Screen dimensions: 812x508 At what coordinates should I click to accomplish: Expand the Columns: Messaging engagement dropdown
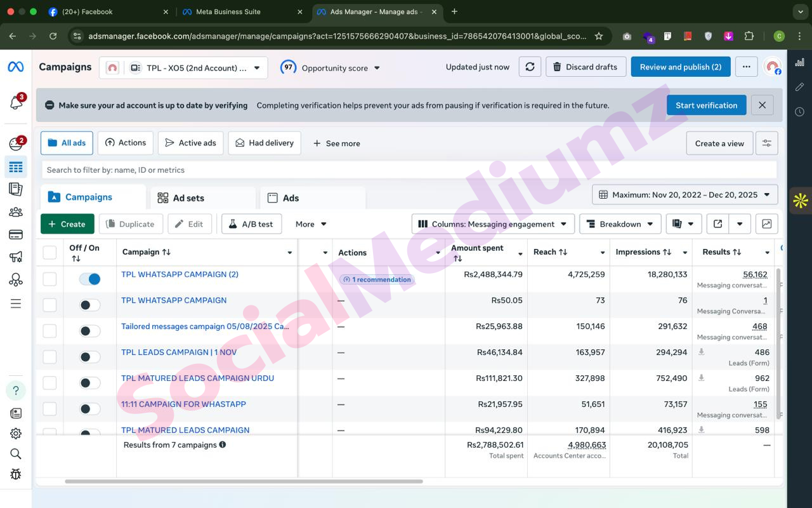tap(493, 224)
